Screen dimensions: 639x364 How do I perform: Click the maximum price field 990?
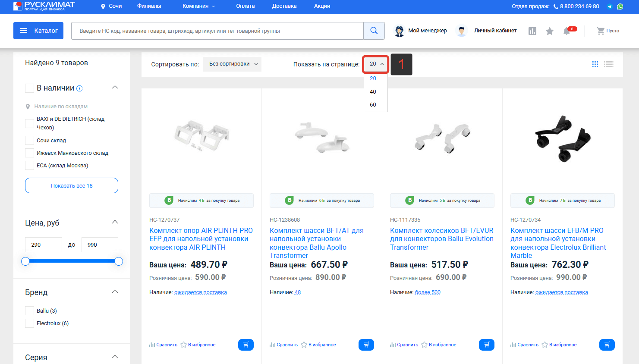point(100,245)
